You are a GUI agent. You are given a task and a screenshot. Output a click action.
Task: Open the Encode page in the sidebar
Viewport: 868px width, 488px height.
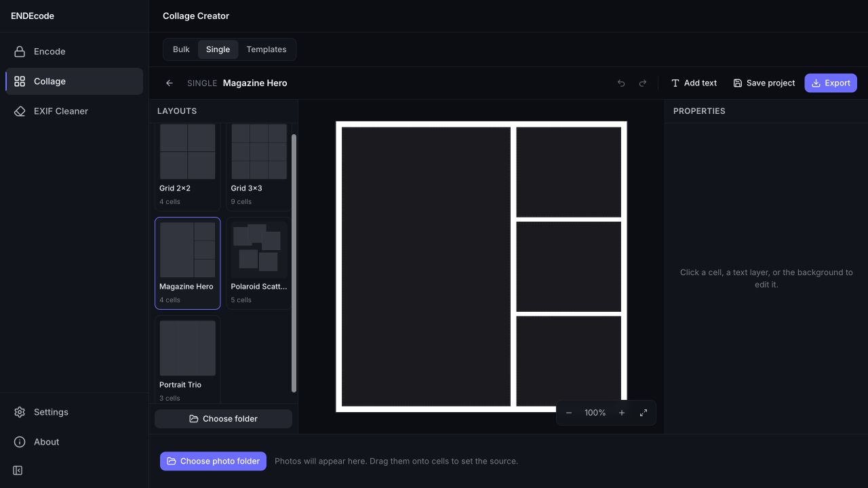tap(74, 52)
